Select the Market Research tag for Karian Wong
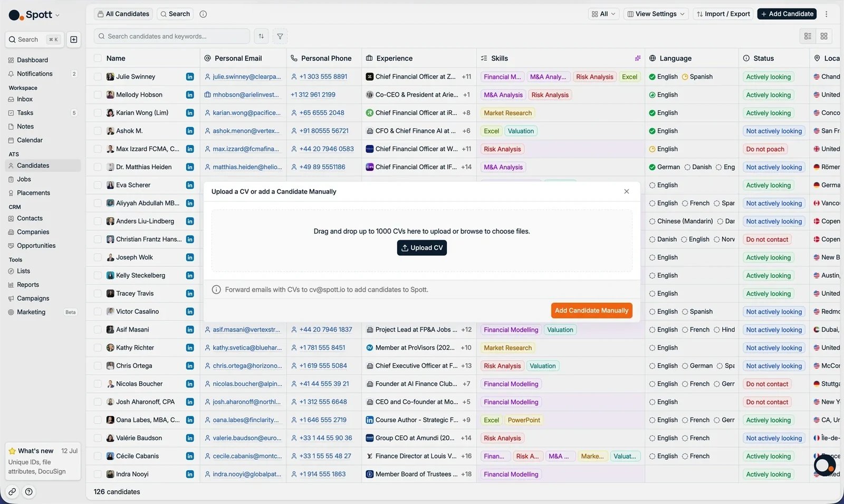 (x=507, y=113)
